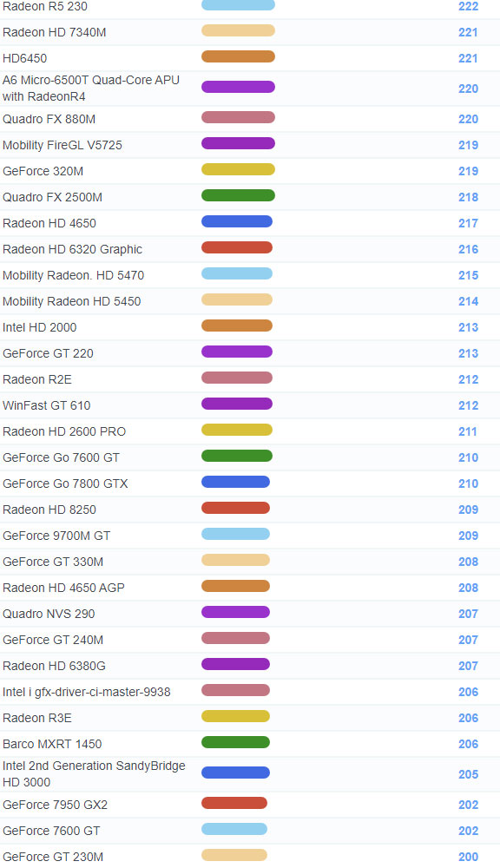Click score 222 for Radeon R5 230
The height and width of the screenshot is (868, 500).
point(469,7)
